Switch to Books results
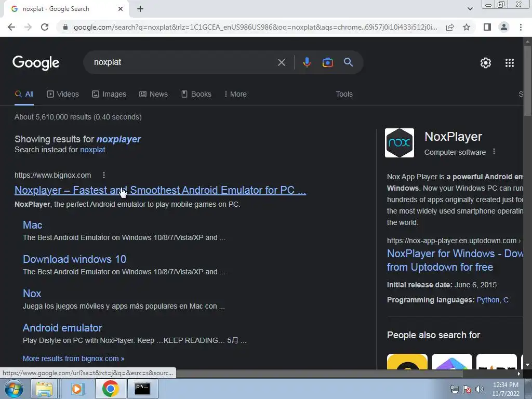Screen dimensions: 532x399 coord(196,95)
